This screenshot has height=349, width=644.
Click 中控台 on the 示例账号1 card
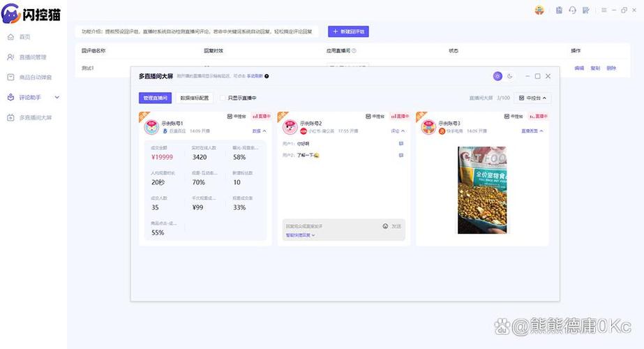[x=237, y=117]
